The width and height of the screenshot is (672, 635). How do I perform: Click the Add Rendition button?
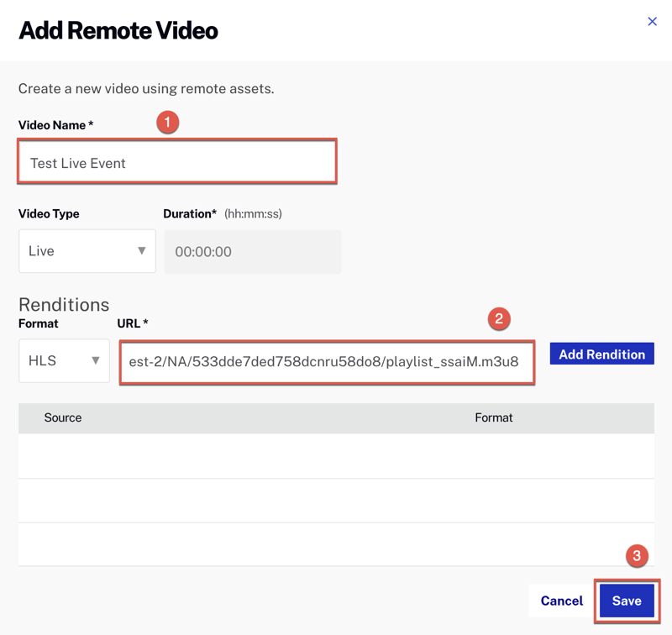[601, 354]
